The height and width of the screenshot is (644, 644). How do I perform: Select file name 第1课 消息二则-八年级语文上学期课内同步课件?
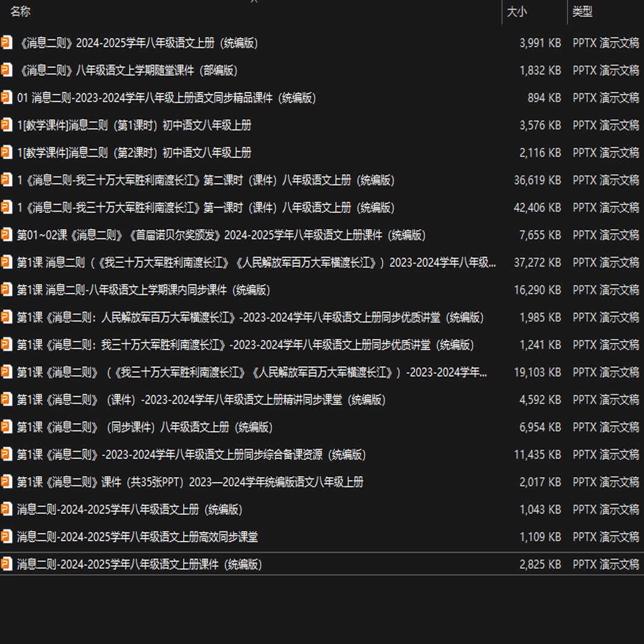[x=143, y=290]
